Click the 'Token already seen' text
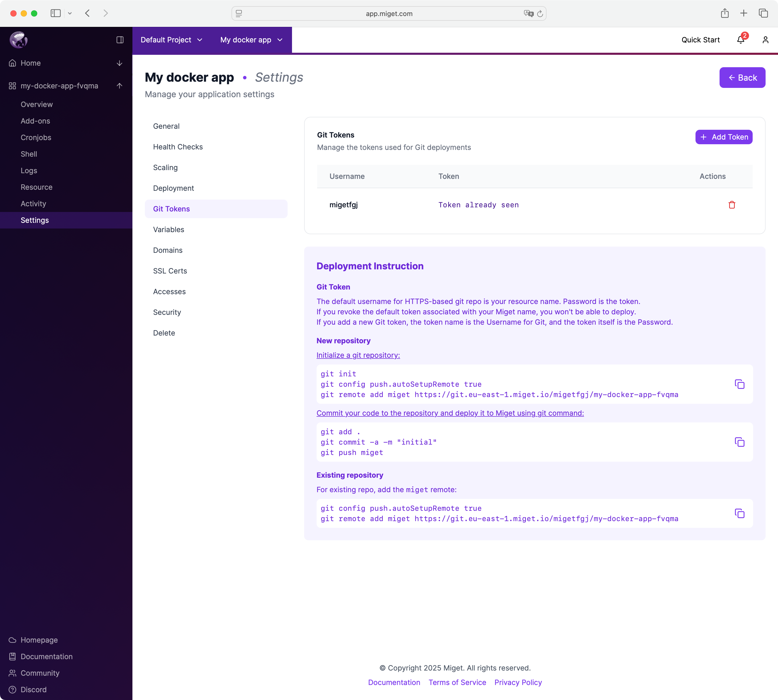The height and width of the screenshot is (700, 778). point(478,205)
